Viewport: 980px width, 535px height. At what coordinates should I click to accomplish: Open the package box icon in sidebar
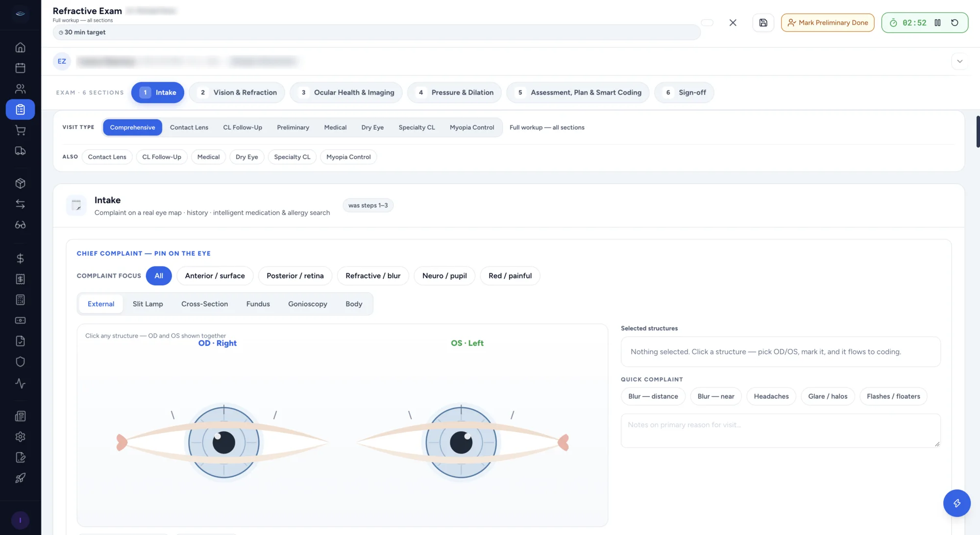pos(20,183)
